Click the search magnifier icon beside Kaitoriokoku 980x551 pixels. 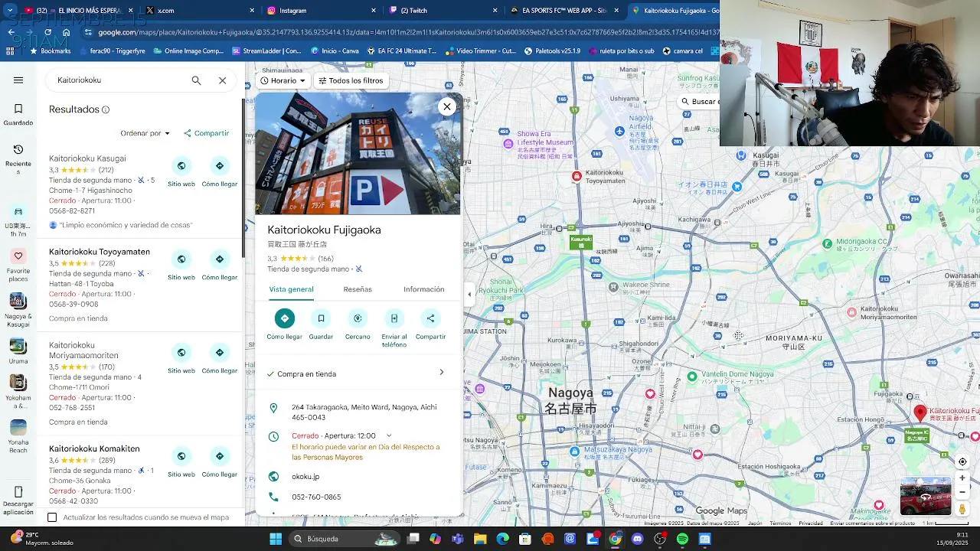coord(196,80)
